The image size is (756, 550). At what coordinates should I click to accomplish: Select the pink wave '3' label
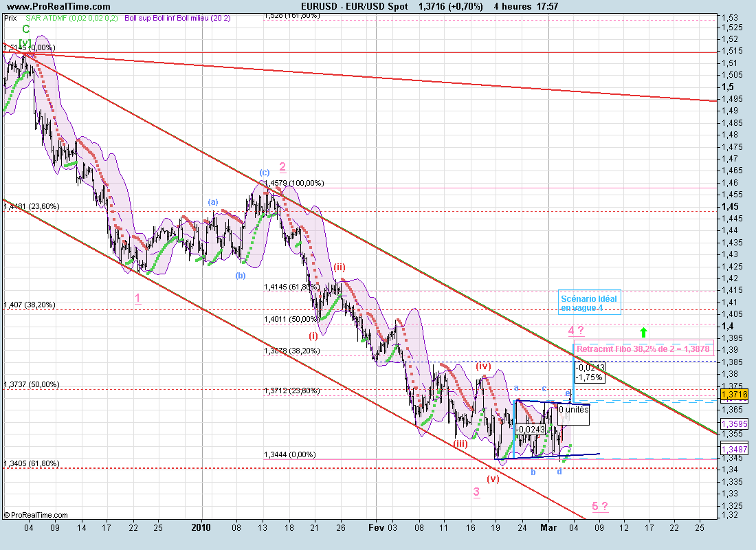pos(476,492)
